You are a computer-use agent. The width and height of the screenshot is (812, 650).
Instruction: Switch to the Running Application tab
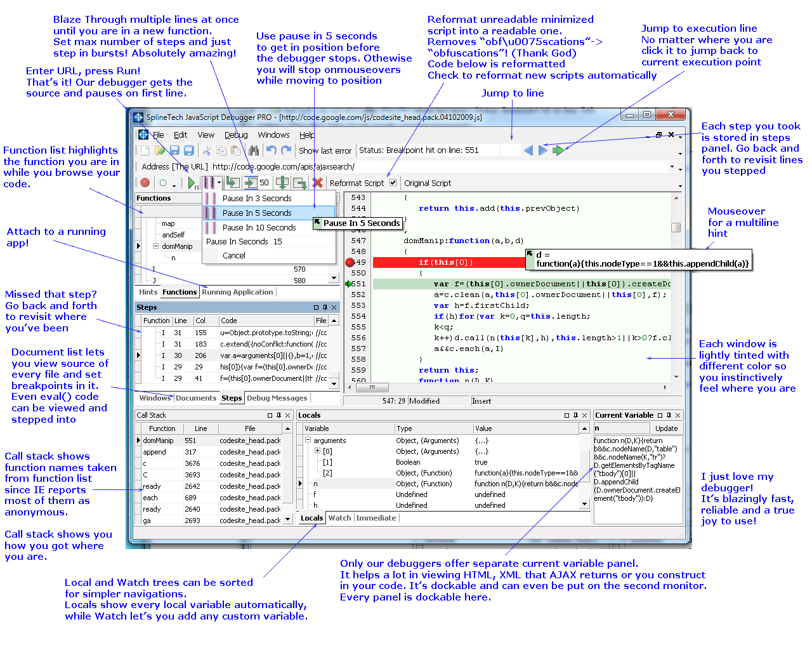[237, 292]
